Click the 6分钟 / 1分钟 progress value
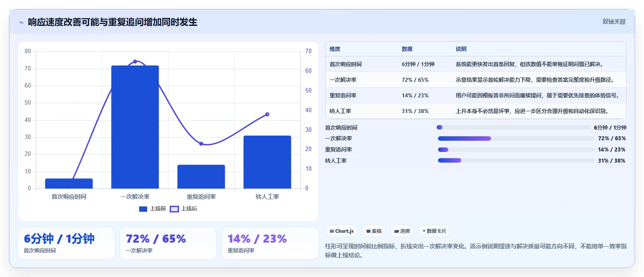Screen dimensions: 644x277 pyautogui.click(x=610, y=128)
